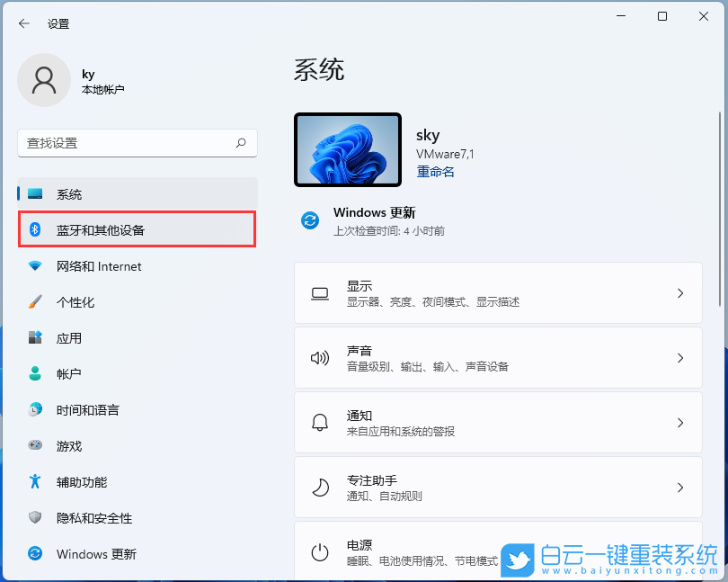The image size is (728, 582).
Task: Click the user avatar for ky account
Action: tap(44, 80)
